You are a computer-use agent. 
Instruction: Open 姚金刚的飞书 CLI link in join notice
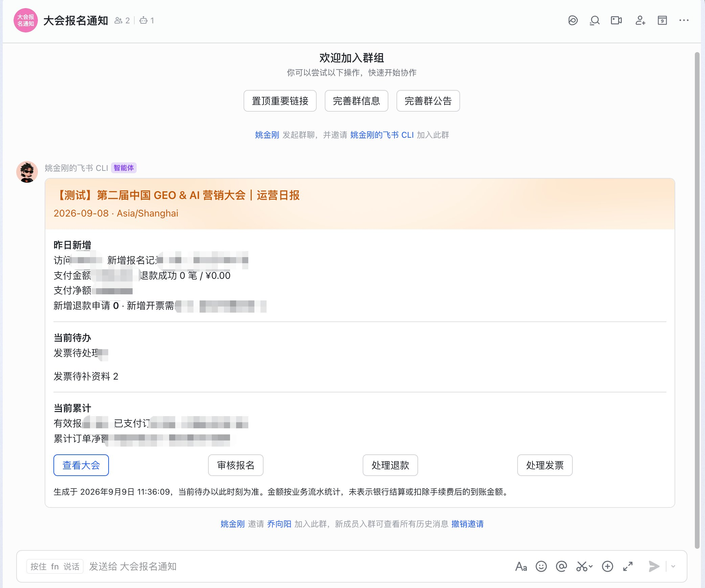pos(382,135)
